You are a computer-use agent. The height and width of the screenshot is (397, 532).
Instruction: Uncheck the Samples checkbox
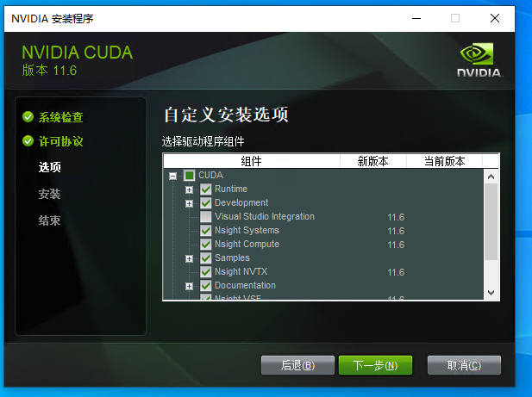point(205,258)
